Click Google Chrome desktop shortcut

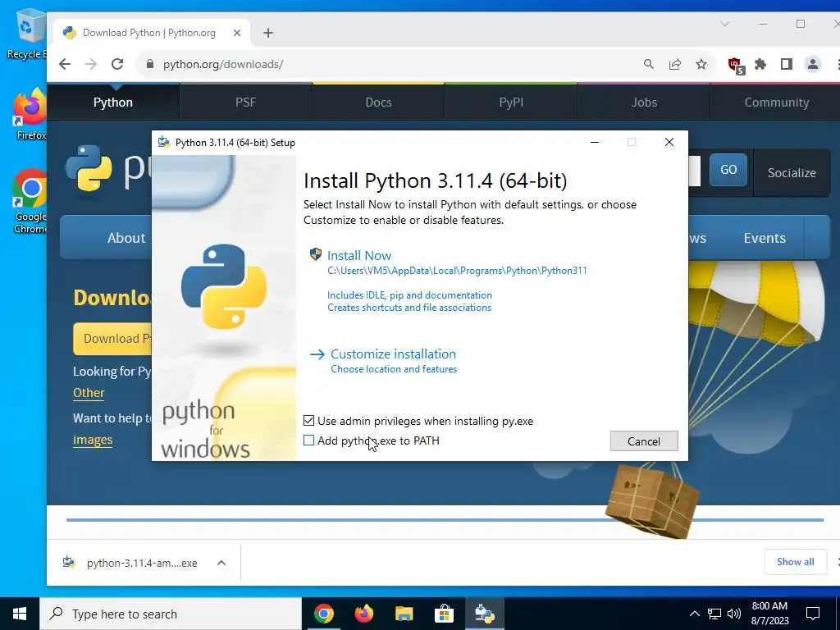(30, 202)
